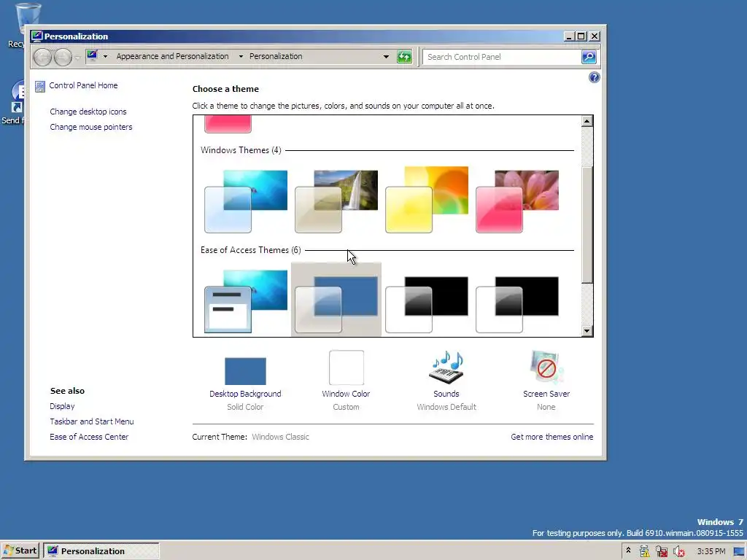Click Personalization taskbar button
Viewport: 747px width, 560px height.
tap(101, 551)
